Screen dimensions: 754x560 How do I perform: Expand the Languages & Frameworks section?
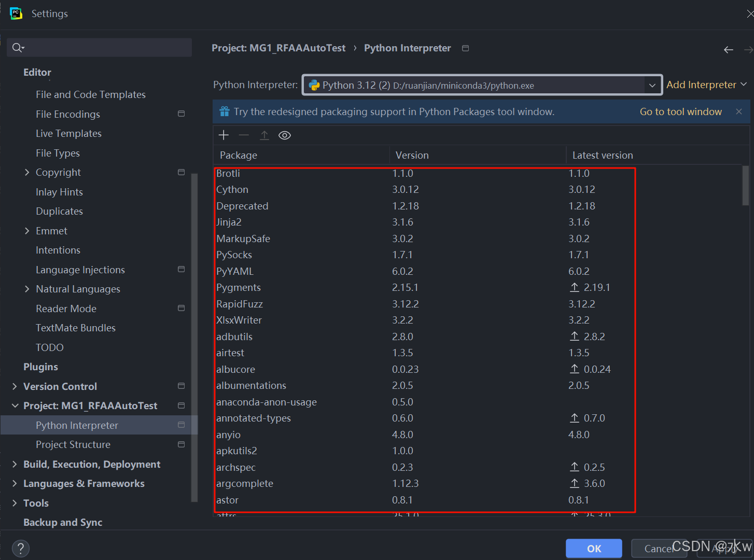click(15, 483)
